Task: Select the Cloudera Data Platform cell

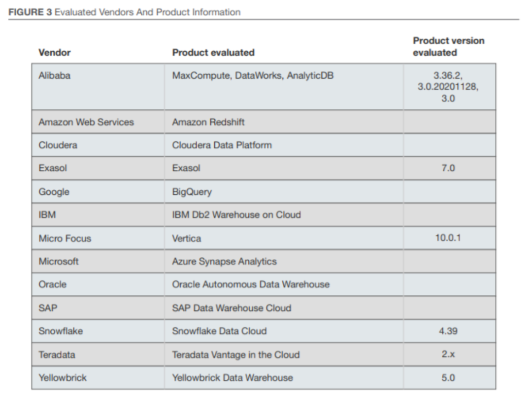Action: 222,145
